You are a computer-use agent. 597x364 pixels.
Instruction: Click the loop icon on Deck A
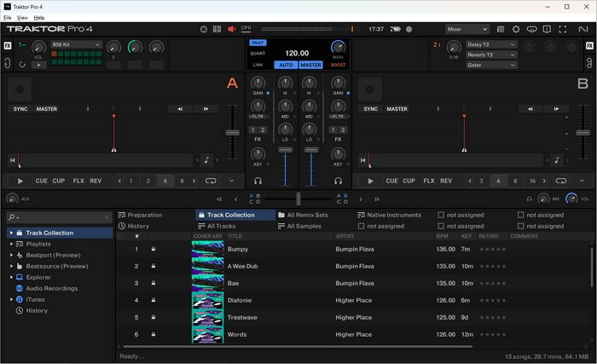tap(210, 181)
